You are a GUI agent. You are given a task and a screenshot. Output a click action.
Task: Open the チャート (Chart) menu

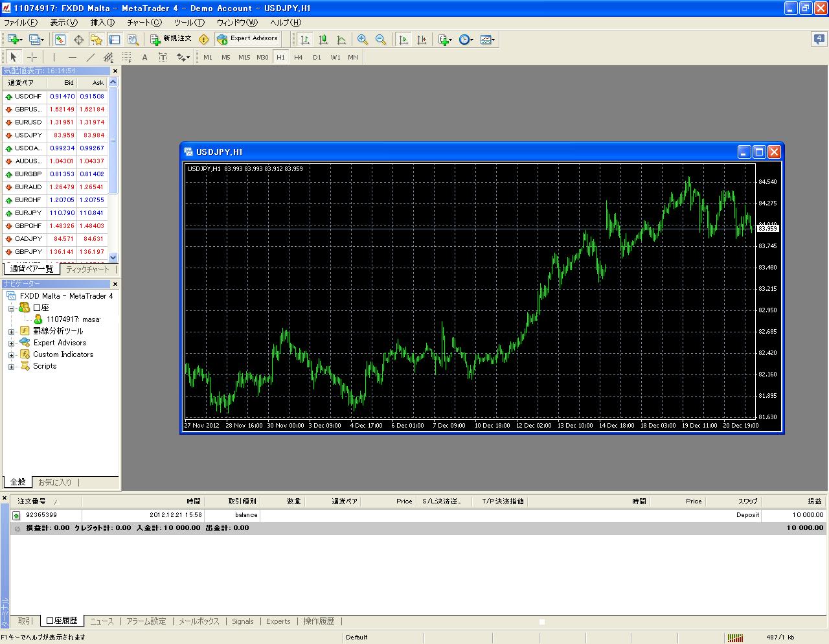pos(144,23)
